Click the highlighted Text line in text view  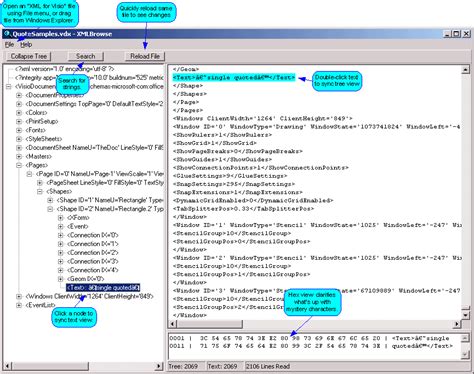[234, 78]
